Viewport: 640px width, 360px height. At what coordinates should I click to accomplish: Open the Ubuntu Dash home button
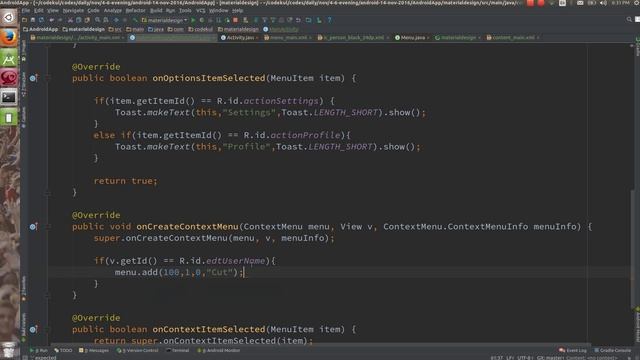coord(9,18)
